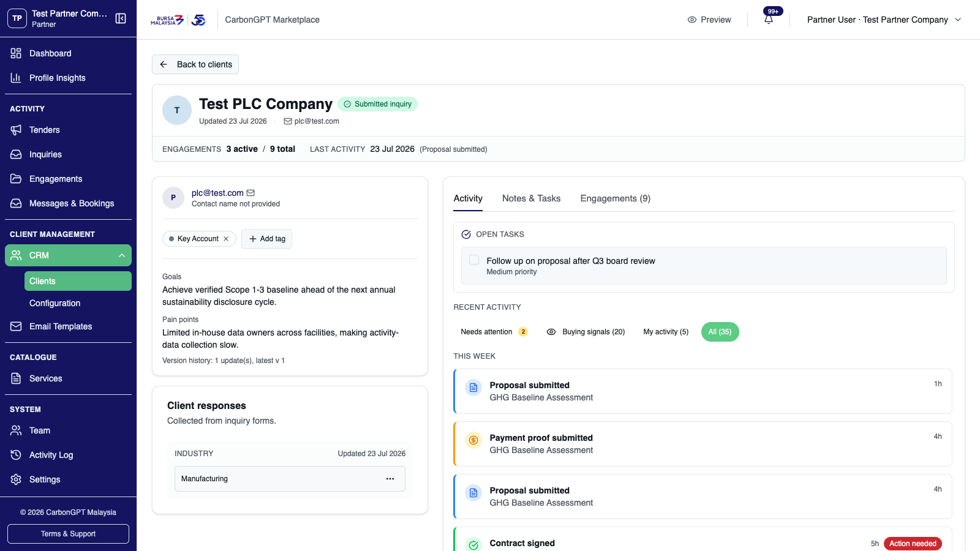Click the Activity Log history icon
The height and width of the screenshot is (551, 980).
(x=16, y=455)
